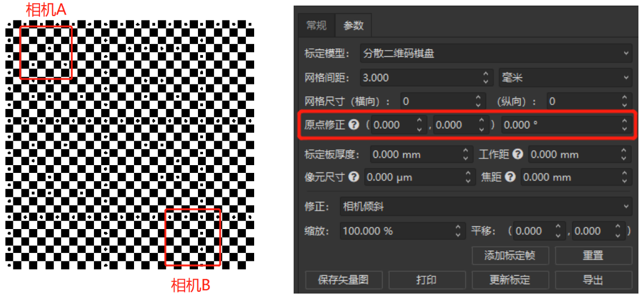
Task: Click help icon next to 原点修正
Action: pos(354,125)
